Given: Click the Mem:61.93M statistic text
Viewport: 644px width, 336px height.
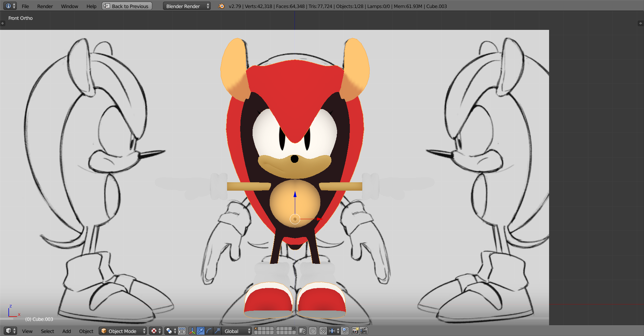Looking at the screenshot, I should 408,6.
